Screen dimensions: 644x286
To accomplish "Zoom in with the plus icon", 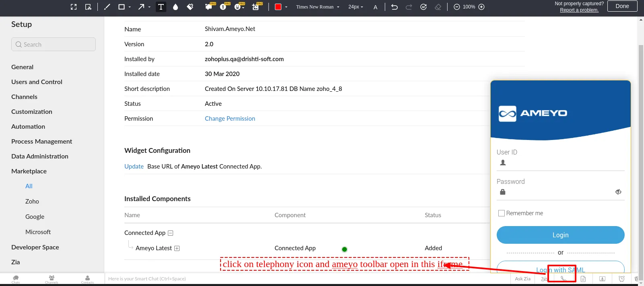I will (x=481, y=7).
